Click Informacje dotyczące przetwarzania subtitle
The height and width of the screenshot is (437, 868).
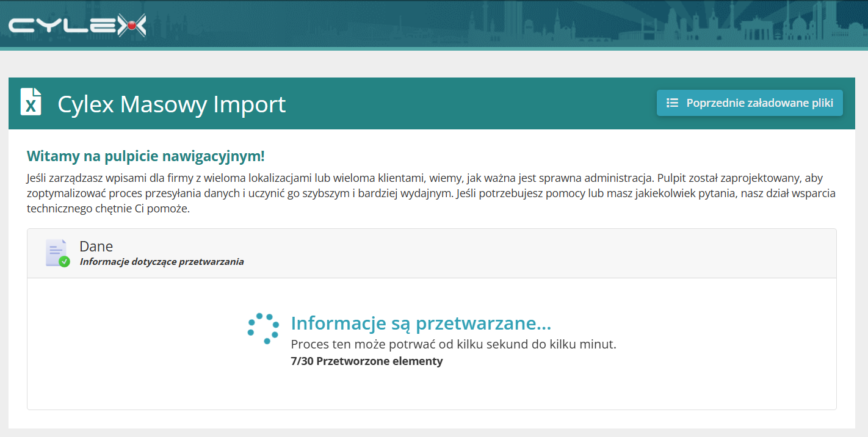tap(162, 262)
